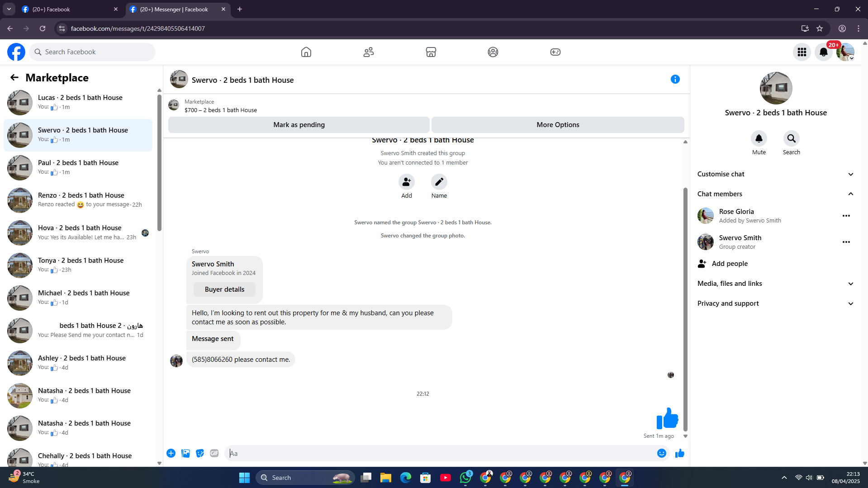Screen dimensions: 868x488
Task: Open Ashley · 2 beds 1 bath House chat
Action: pyautogui.click(x=78, y=363)
